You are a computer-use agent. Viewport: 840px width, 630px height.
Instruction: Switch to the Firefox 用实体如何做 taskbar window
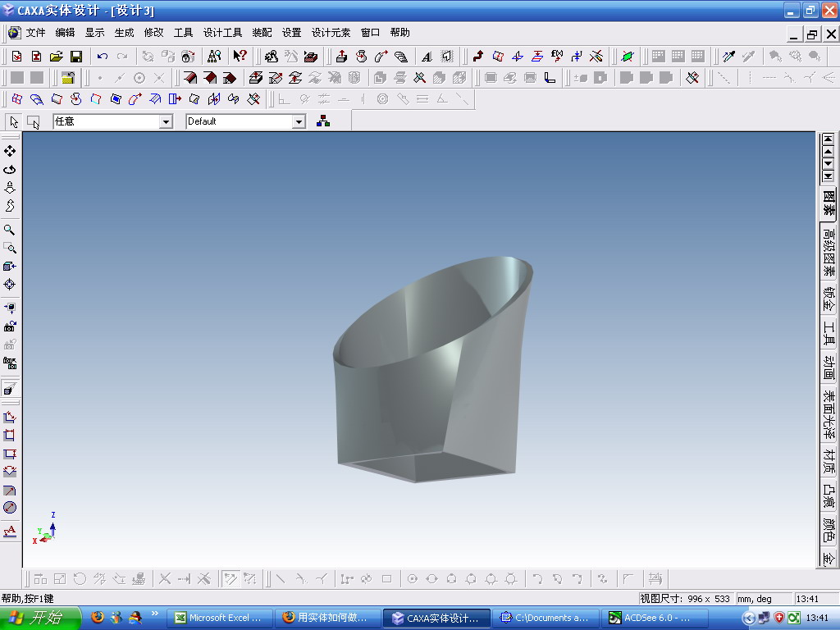click(x=327, y=618)
